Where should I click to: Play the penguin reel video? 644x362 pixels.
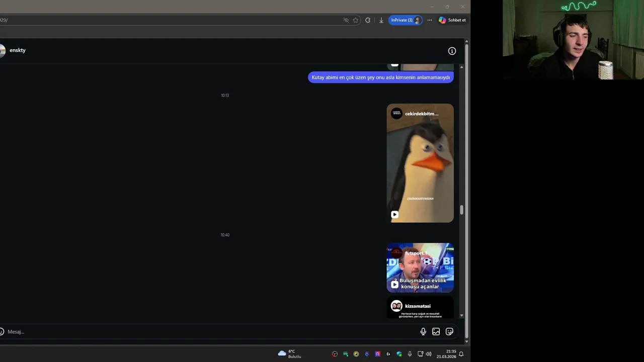[395, 214]
